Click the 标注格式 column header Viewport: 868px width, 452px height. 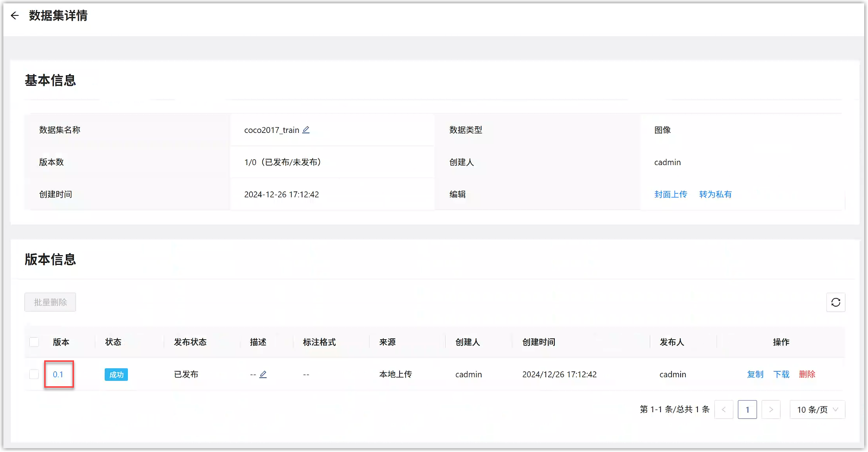(319, 342)
